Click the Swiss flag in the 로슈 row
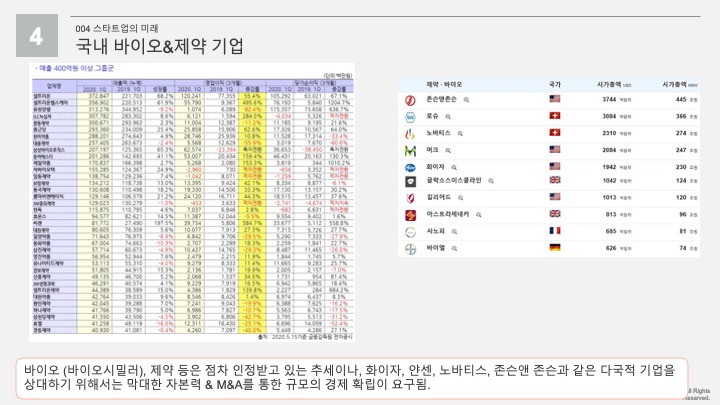720x405 pixels. (555, 116)
